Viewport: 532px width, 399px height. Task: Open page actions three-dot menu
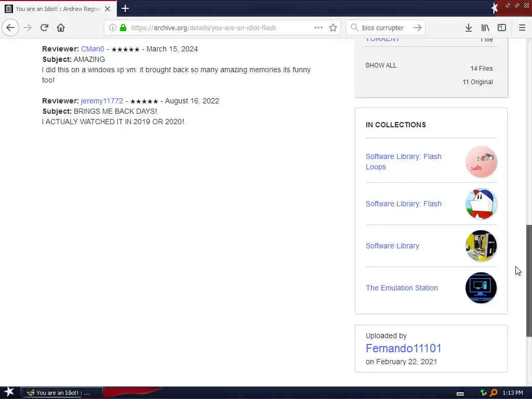[x=318, y=28]
